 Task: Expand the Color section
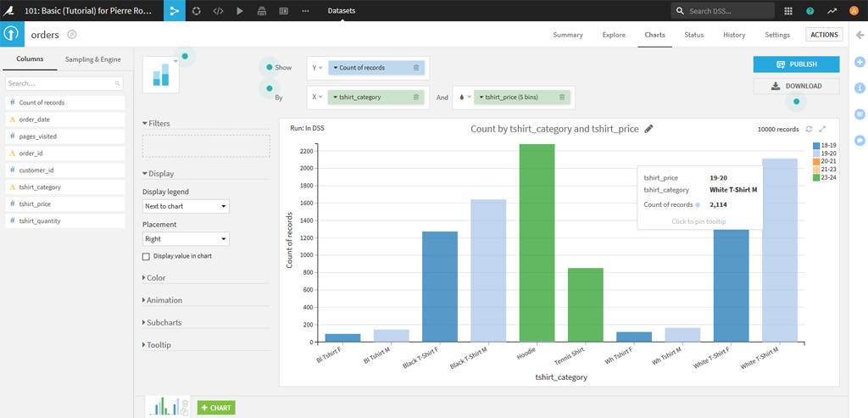(x=154, y=277)
